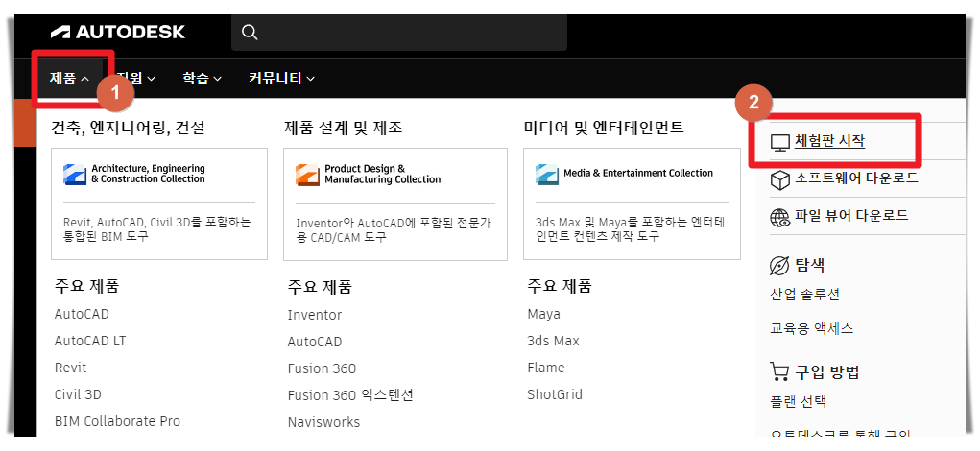This screenshot has height=451, width=980.
Task: Select Navisworks product
Action: [323, 422]
